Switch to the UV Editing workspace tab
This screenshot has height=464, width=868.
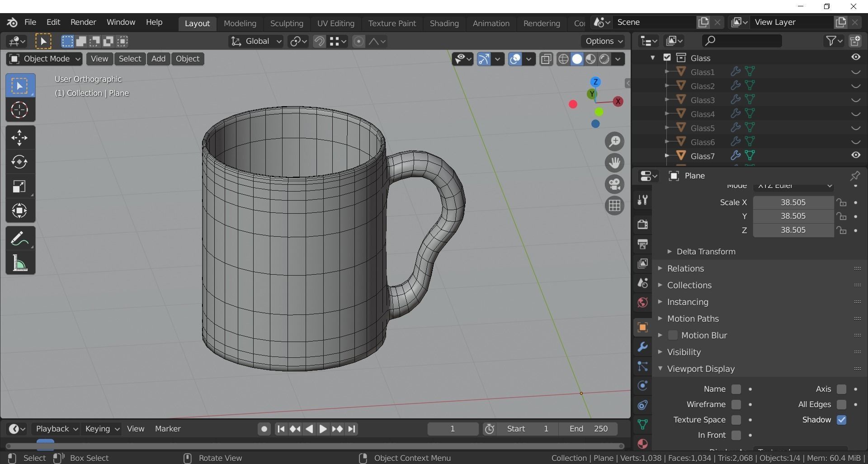tap(335, 23)
